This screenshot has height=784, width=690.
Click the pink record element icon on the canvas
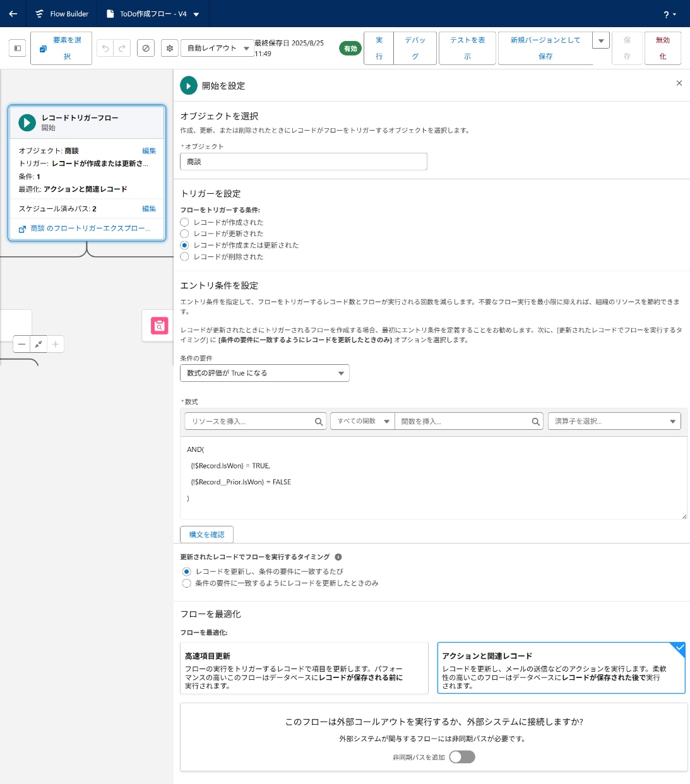point(159,326)
